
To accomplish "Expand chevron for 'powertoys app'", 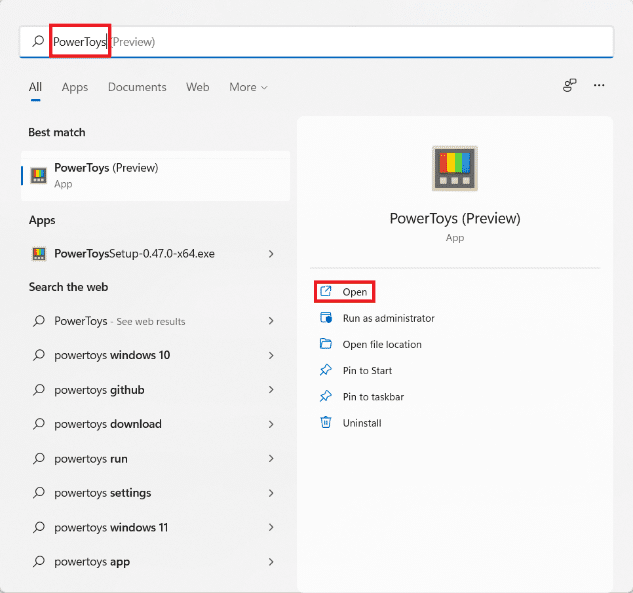I will click(x=271, y=562).
